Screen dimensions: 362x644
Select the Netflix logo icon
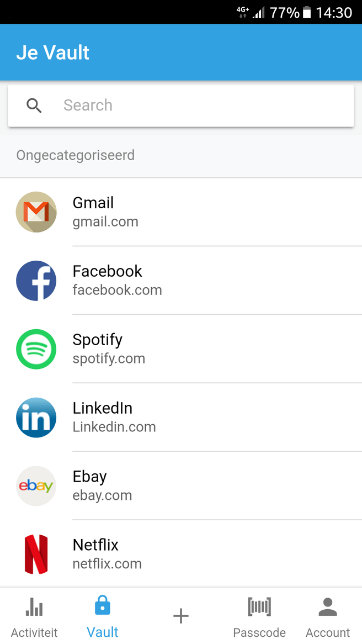click(x=36, y=554)
